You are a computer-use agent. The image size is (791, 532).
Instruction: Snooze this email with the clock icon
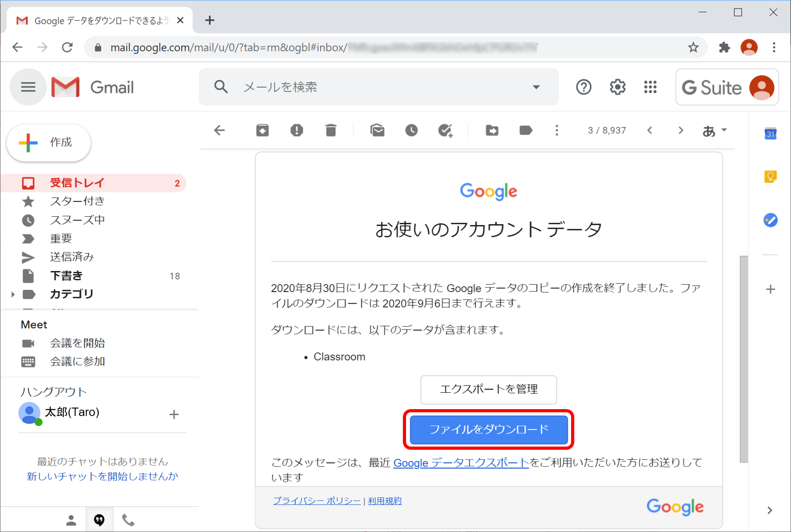coord(411,130)
